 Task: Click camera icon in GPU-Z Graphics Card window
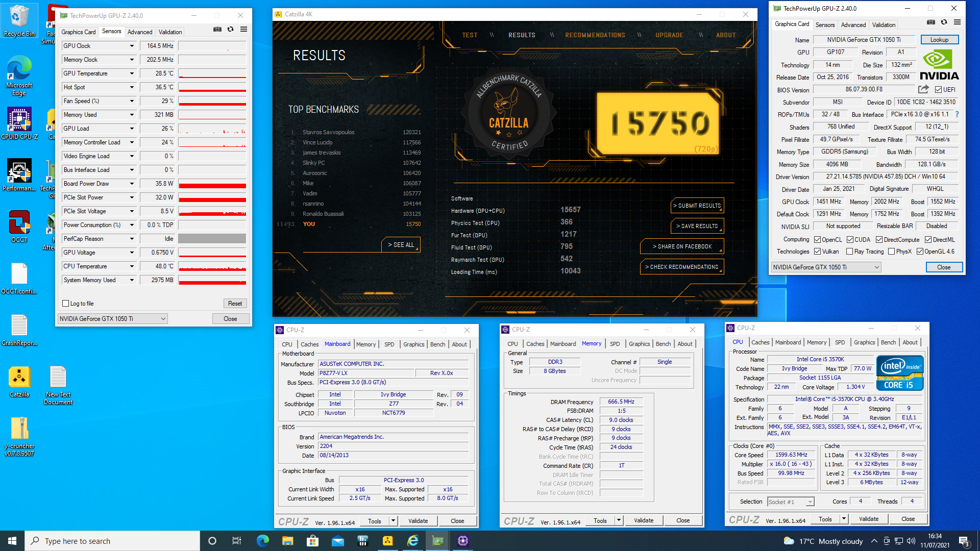(x=931, y=22)
